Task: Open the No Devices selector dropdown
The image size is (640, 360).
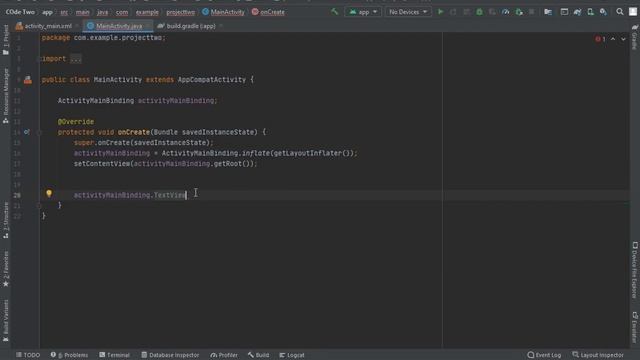Action: (408, 12)
